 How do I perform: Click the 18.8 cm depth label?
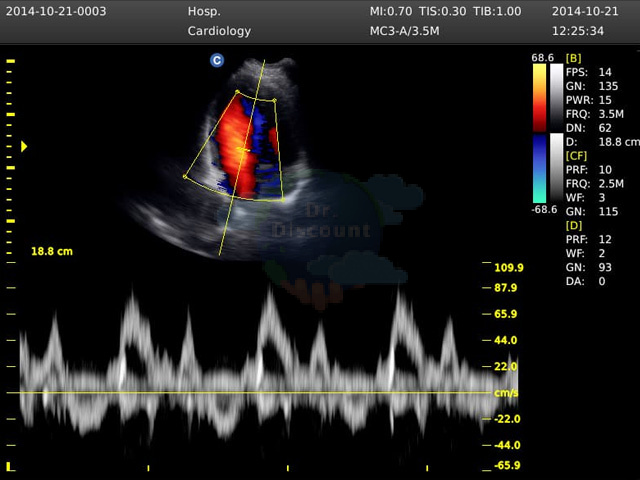pos(52,251)
